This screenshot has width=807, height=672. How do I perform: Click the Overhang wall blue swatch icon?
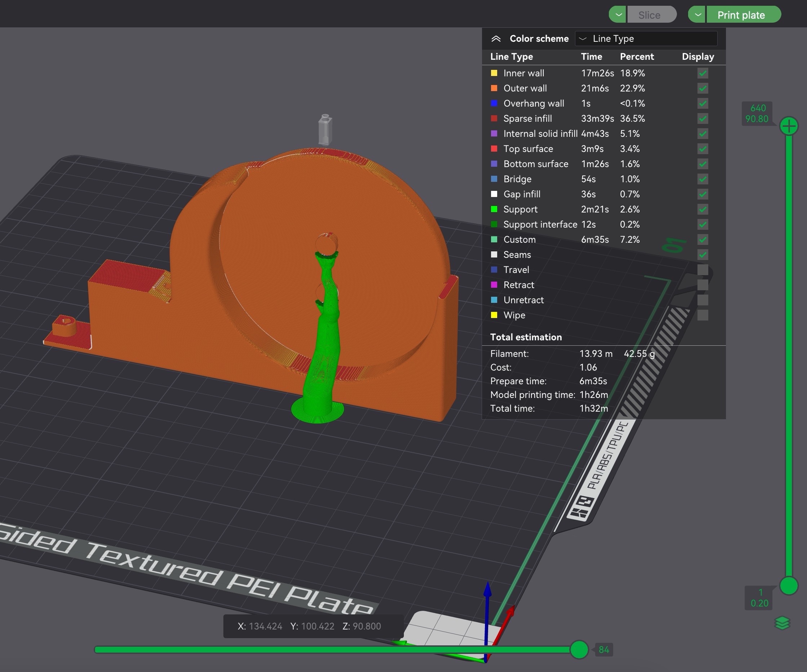(x=494, y=103)
